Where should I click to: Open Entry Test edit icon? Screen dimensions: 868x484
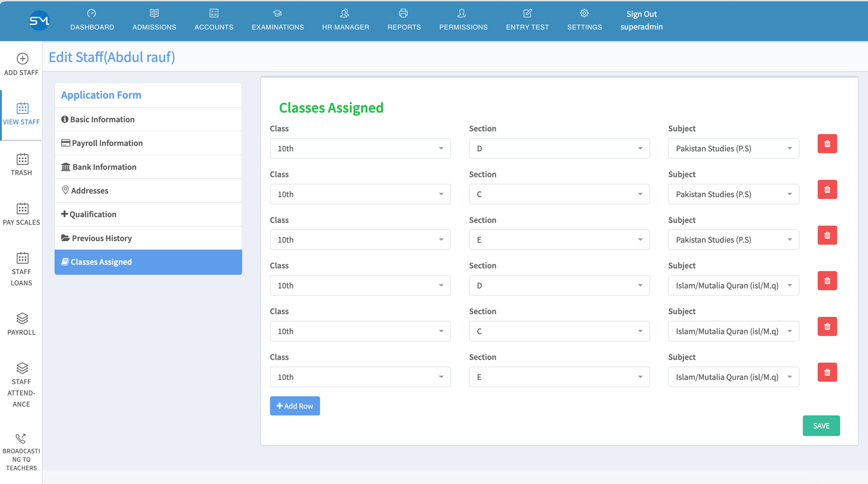pos(527,13)
